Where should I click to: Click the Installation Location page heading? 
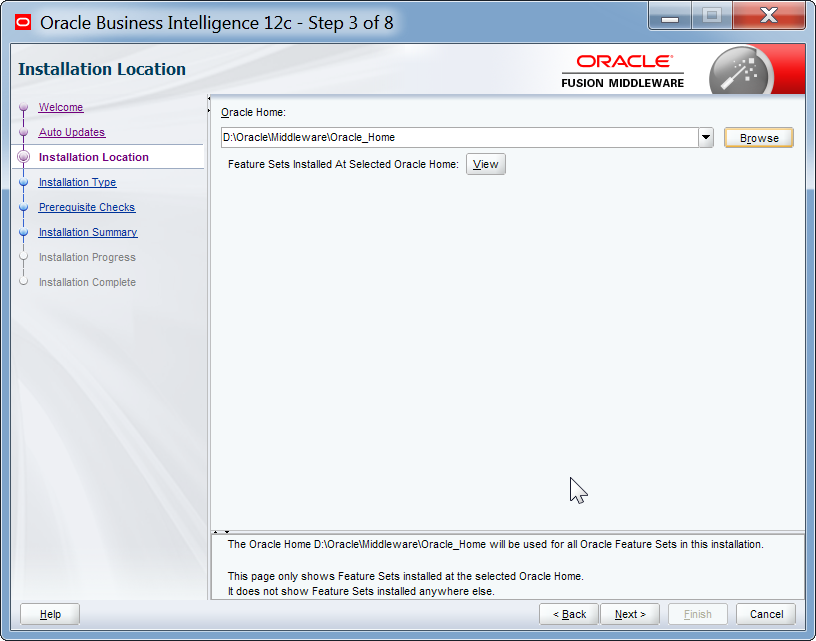click(x=102, y=69)
